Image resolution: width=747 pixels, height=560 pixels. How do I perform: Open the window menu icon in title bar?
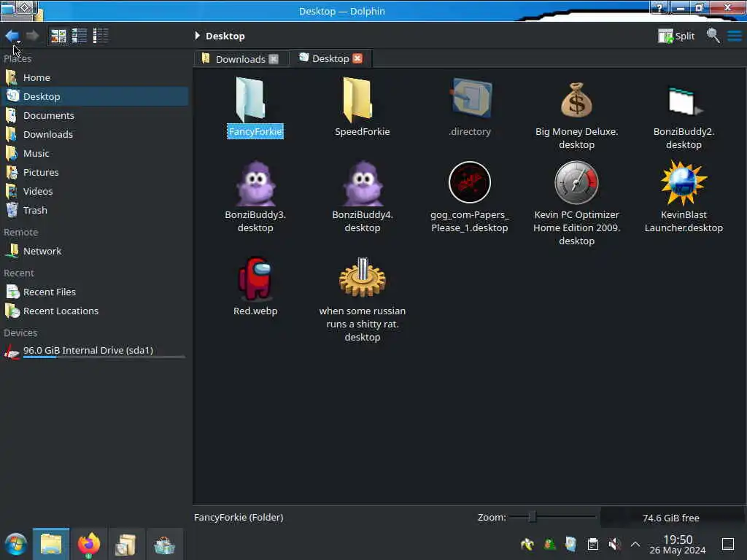[7, 8]
